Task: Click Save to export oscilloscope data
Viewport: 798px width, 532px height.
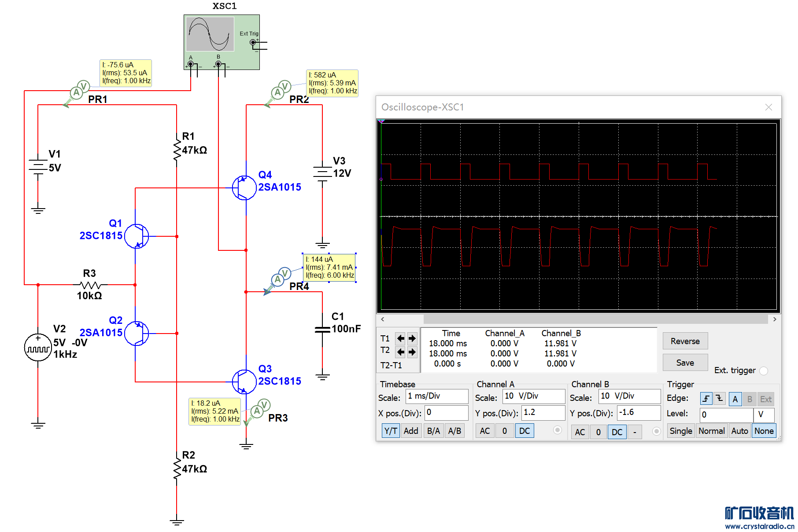Action: point(685,363)
